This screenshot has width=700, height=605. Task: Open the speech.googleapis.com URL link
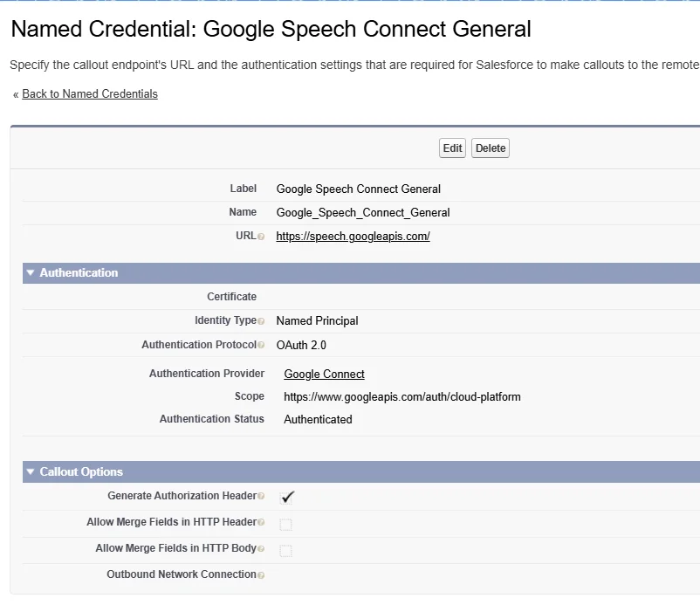click(x=353, y=237)
